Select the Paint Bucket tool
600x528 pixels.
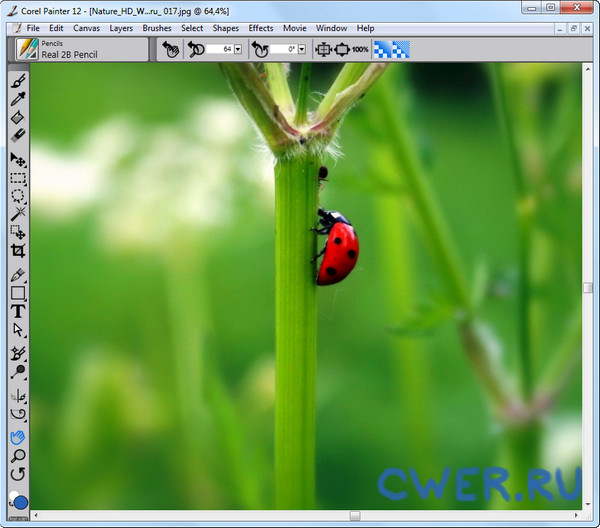18,118
